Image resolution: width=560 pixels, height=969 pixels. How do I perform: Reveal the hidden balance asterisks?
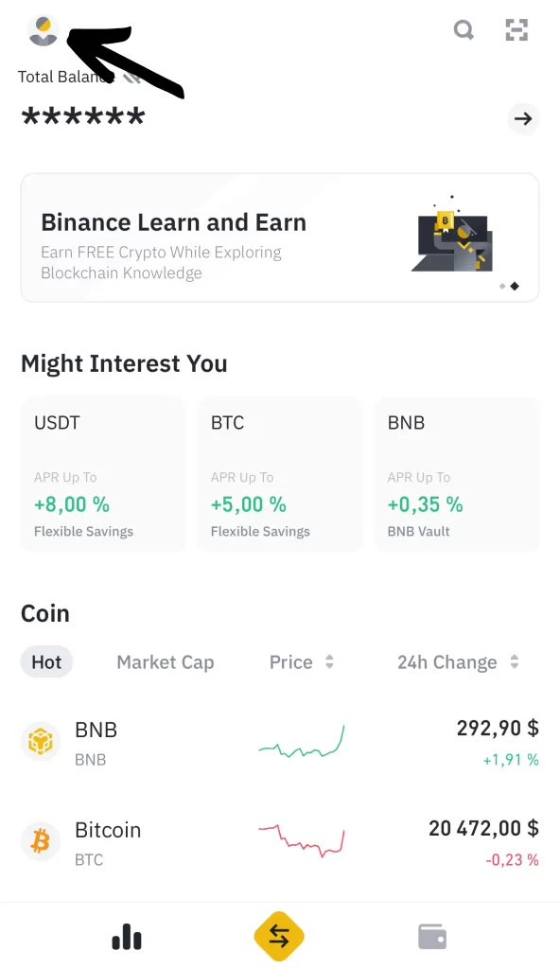click(x=83, y=117)
